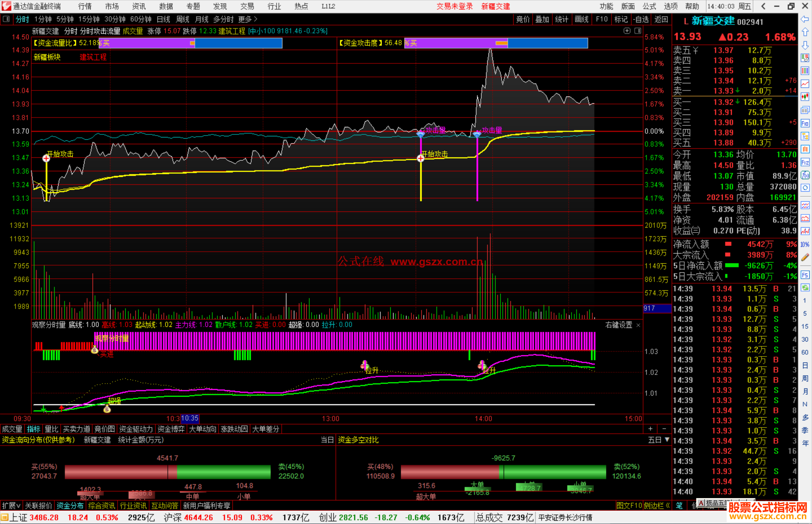Open the 市场 menu
This screenshot has width=812, height=524.
(x=112, y=6)
